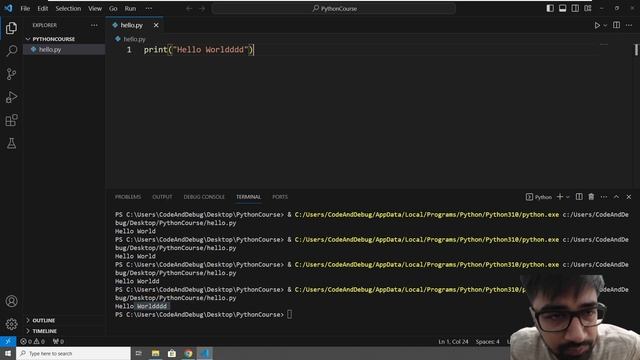Image resolution: width=640 pixels, height=360 pixels.
Task: Click the Python terminal profile label
Action: (x=539, y=197)
